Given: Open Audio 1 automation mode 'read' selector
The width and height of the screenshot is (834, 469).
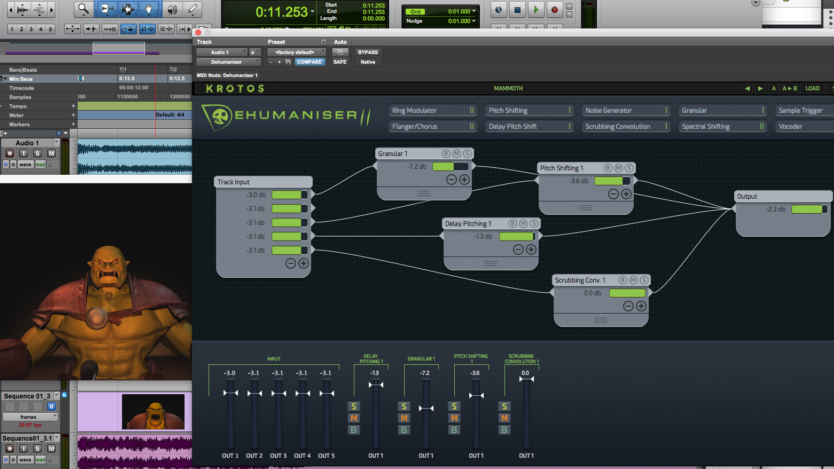Looking at the screenshot, I should point(40,165).
